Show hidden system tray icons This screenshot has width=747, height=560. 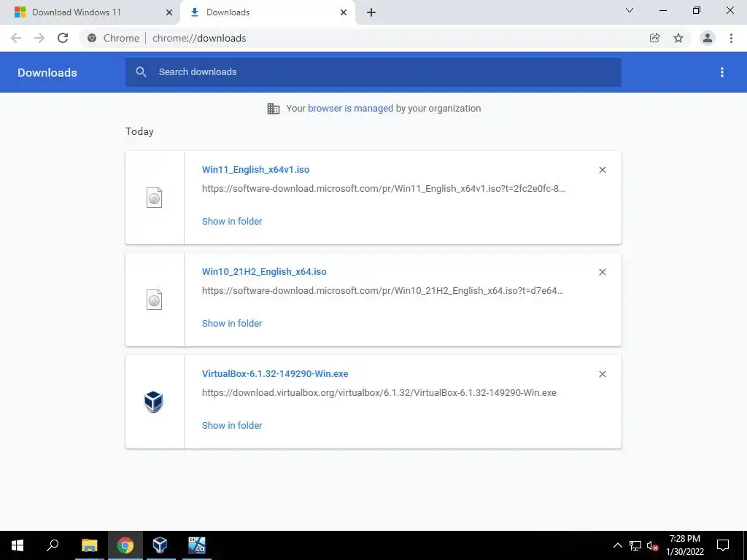[617, 545]
